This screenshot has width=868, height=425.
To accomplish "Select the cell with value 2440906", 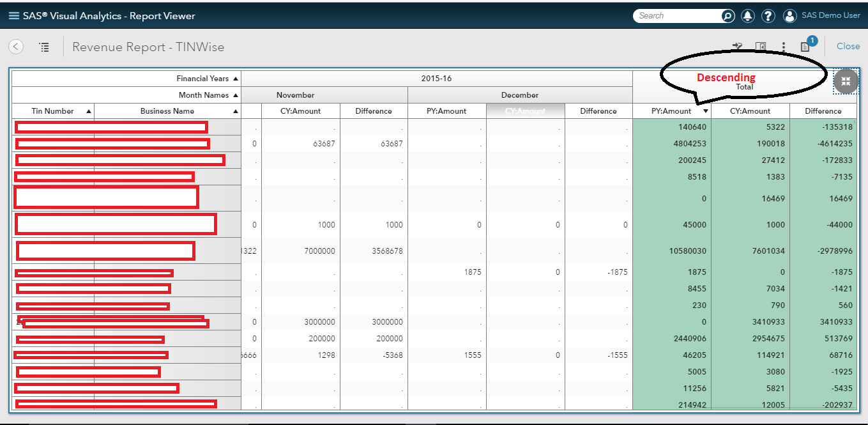I will [672, 339].
